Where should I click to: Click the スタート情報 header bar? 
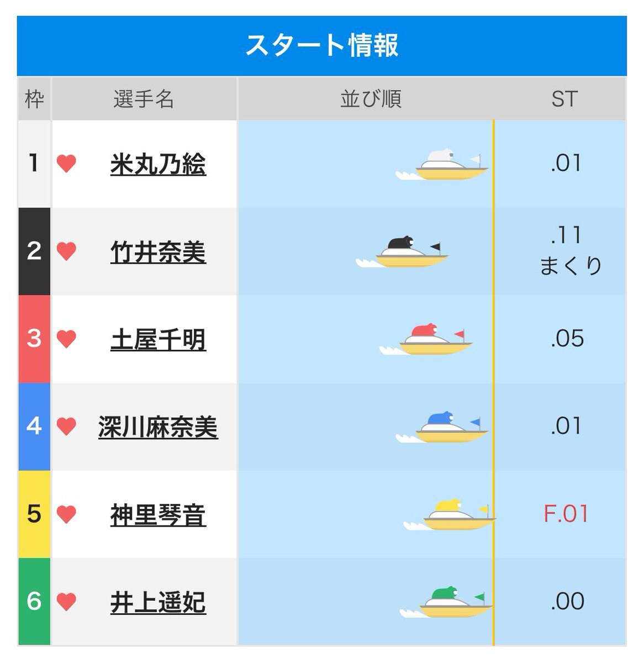(x=322, y=46)
